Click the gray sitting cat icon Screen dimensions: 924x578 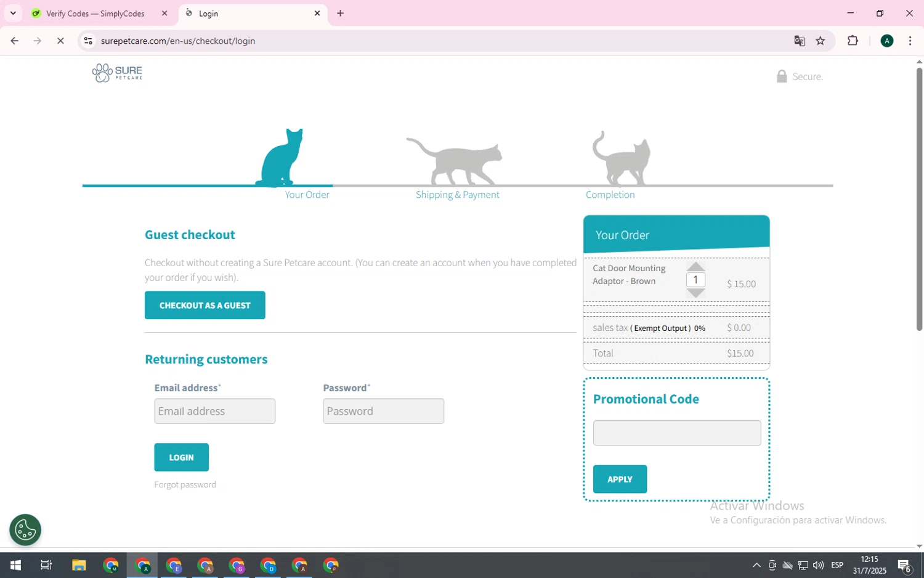point(621,158)
